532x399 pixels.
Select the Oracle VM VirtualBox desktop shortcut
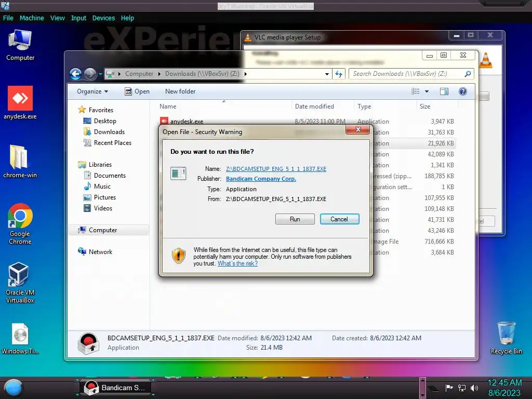(x=20, y=283)
